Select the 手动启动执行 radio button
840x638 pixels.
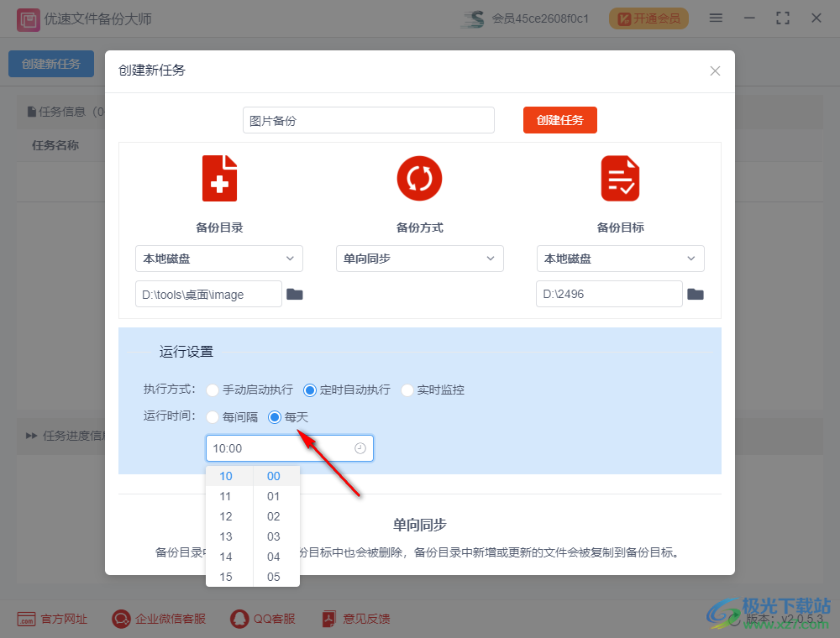tap(212, 390)
